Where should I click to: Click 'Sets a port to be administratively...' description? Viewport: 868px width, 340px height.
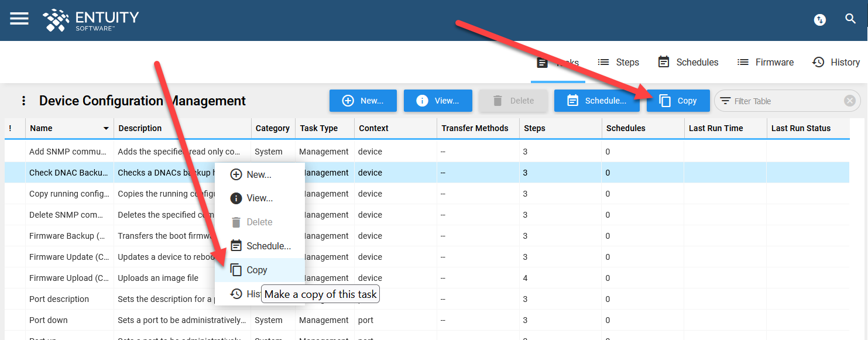[182, 320]
